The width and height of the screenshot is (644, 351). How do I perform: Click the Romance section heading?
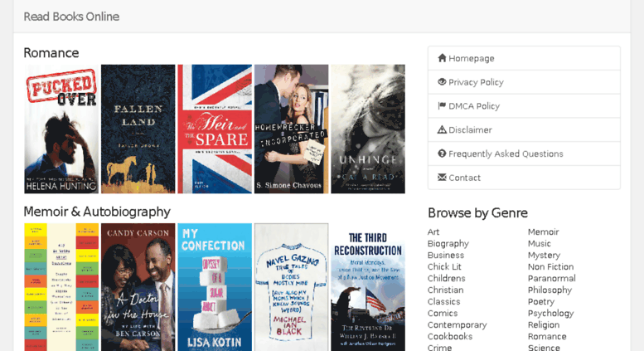pyautogui.click(x=51, y=52)
